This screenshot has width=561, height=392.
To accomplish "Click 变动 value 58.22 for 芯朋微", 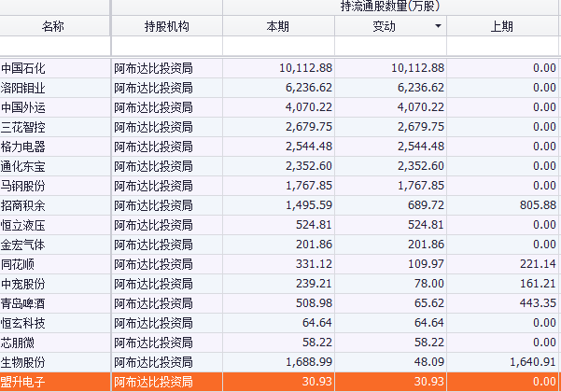I will click(429, 343).
